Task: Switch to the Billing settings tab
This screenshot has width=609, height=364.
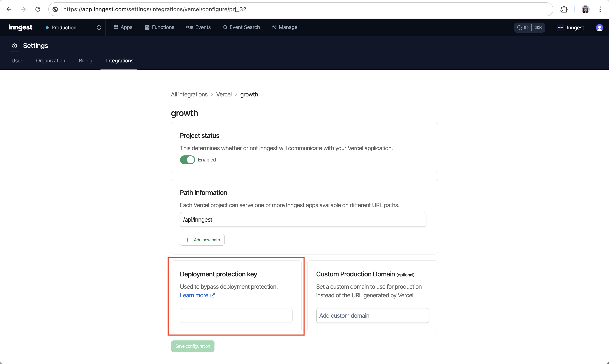Action: tap(86, 61)
